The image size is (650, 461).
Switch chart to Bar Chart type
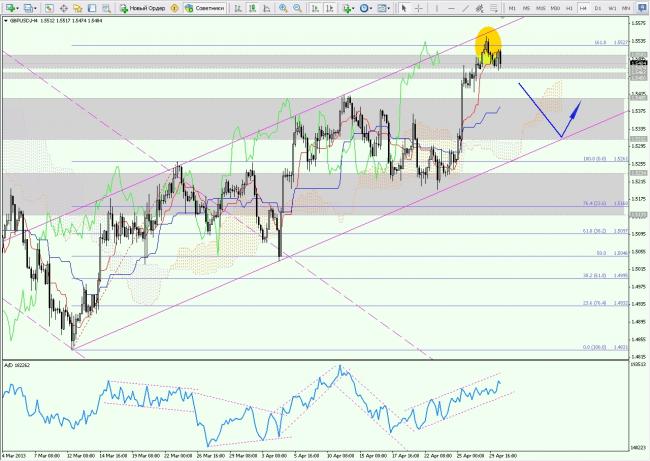click(238, 8)
